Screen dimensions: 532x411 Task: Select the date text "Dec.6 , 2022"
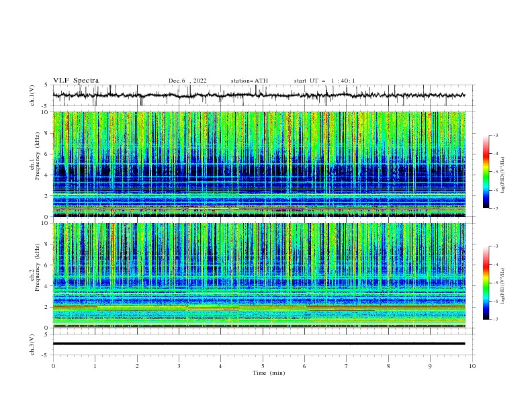coord(187,81)
